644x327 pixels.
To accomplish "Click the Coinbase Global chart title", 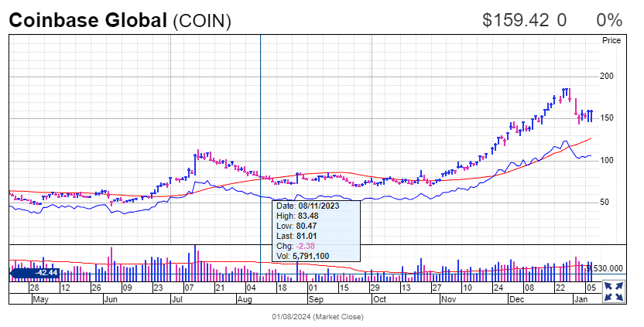I will pyautogui.click(x=87, y=21).
